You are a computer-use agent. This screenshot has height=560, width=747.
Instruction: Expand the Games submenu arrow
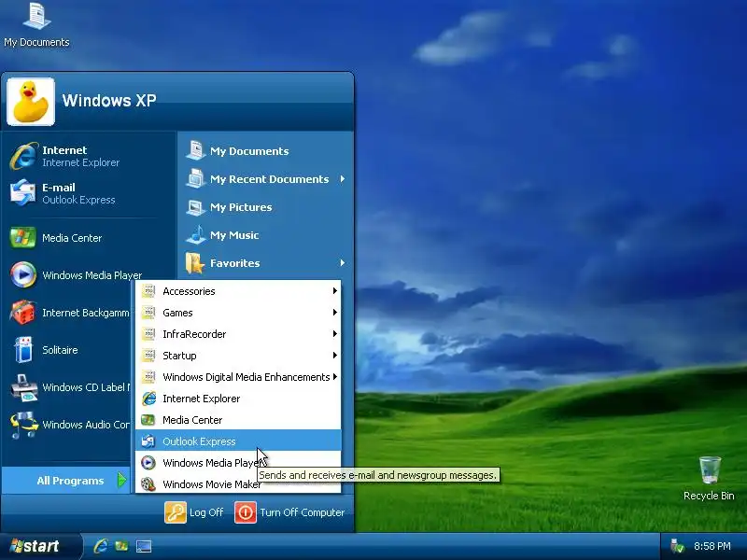(x=335, y=313)
